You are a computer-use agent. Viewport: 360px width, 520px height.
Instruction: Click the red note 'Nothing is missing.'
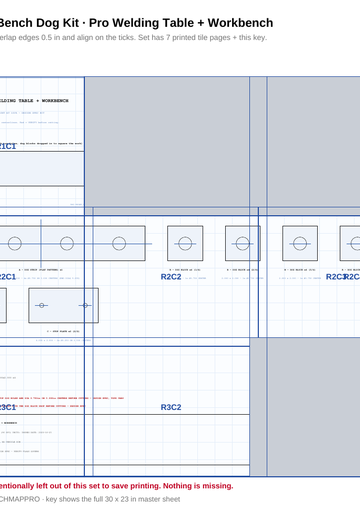[x=198, y=486]
